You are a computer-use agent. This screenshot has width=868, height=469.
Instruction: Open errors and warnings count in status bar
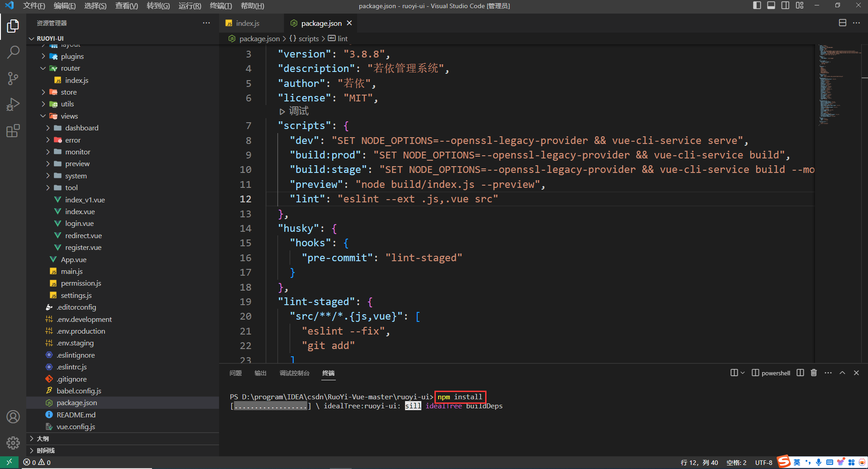point(37,462)
